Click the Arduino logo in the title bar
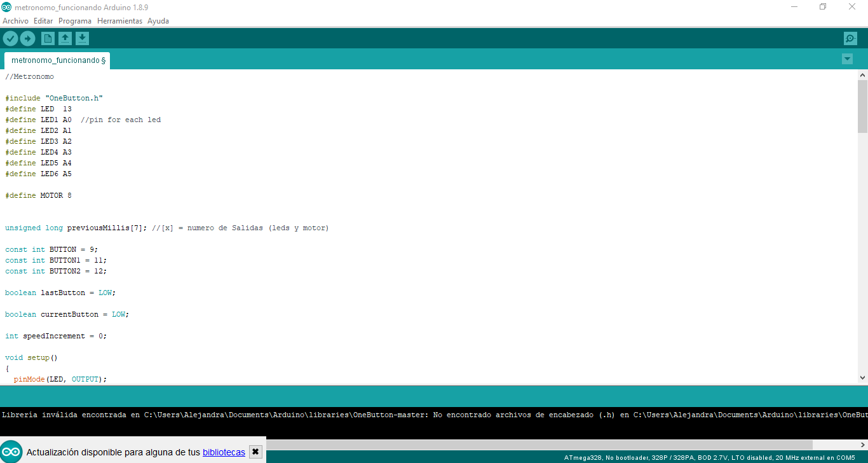The height and width of the screenshot is (463, 868). 6,6
